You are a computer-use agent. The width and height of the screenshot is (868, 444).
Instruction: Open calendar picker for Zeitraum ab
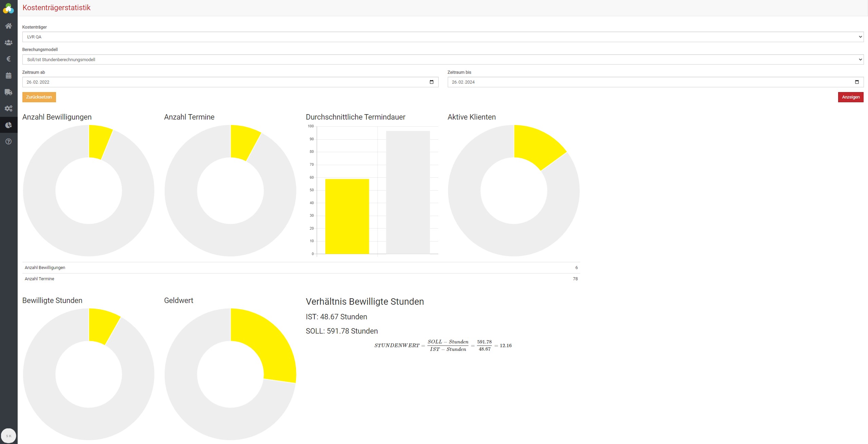point(431,82)
